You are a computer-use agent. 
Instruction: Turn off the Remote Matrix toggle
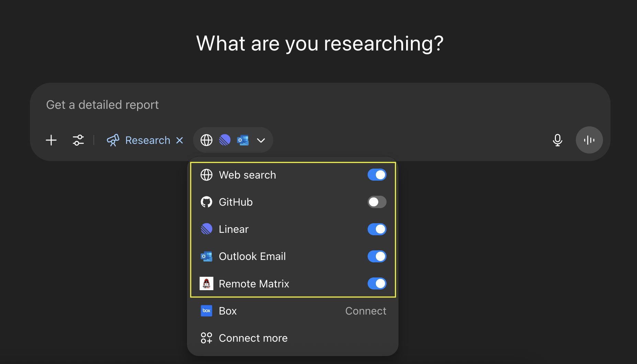[x=377, y=284]
